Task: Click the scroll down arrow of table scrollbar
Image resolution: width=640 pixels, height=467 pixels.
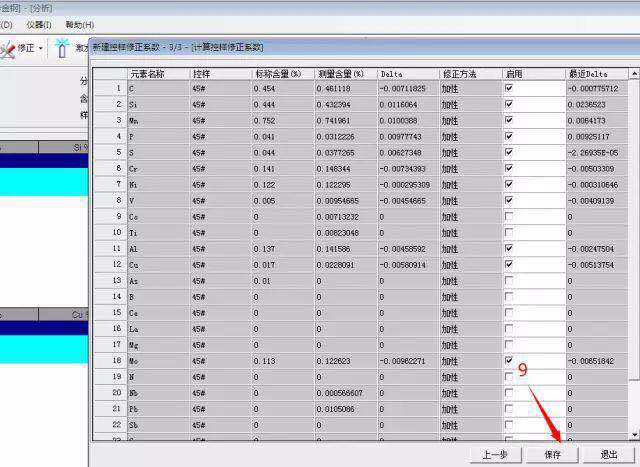Action: 633,434
